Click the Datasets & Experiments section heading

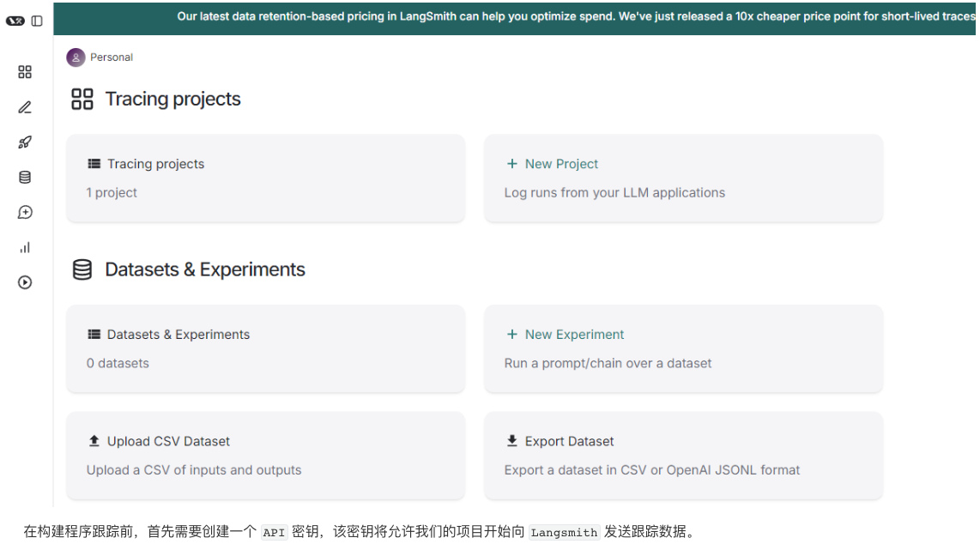tap(204, 269)
